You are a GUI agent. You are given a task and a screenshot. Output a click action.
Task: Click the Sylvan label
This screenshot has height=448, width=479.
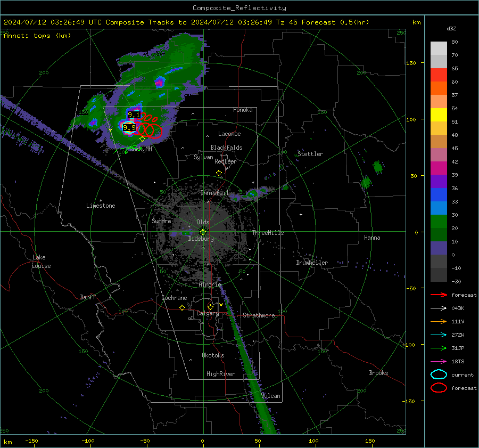[x=203, y=157]
